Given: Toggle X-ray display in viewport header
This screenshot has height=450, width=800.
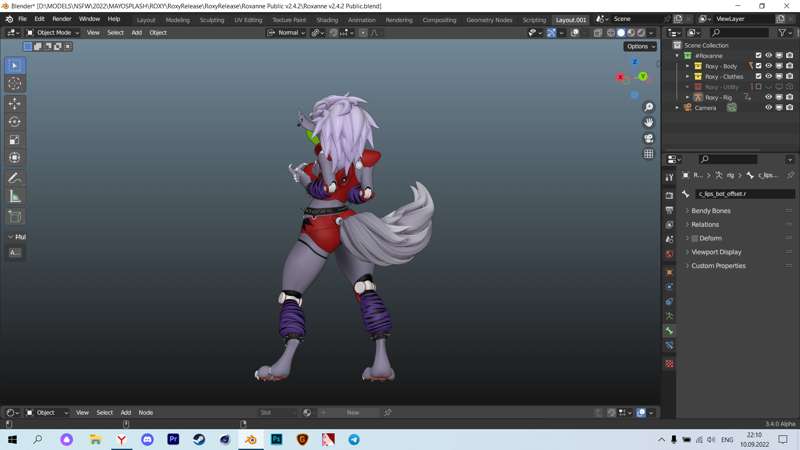Looking at the screenshot, I should (x=597, y=33).
